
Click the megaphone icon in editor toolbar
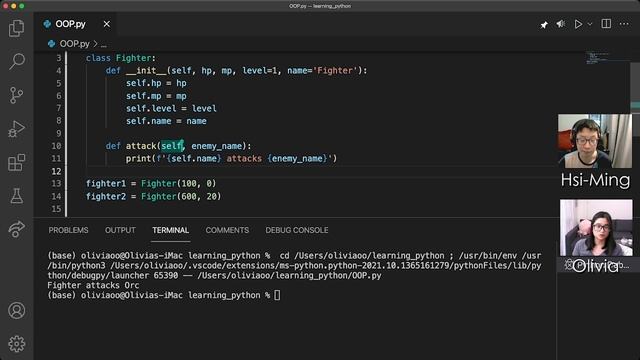click(x=561, y=24)
